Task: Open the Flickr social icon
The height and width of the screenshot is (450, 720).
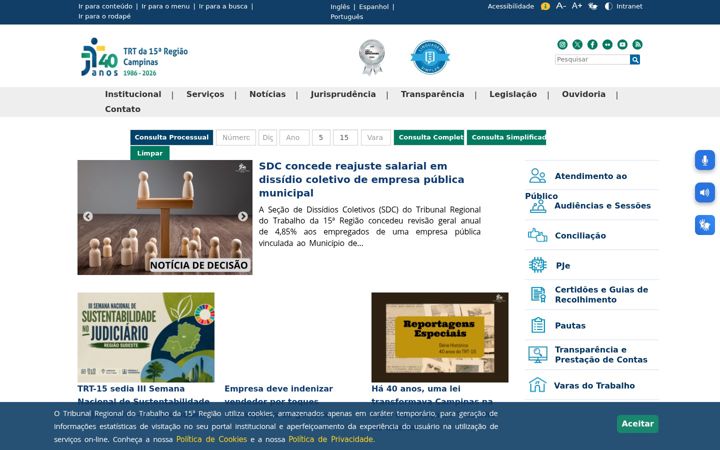Action: tap(607, 45)
